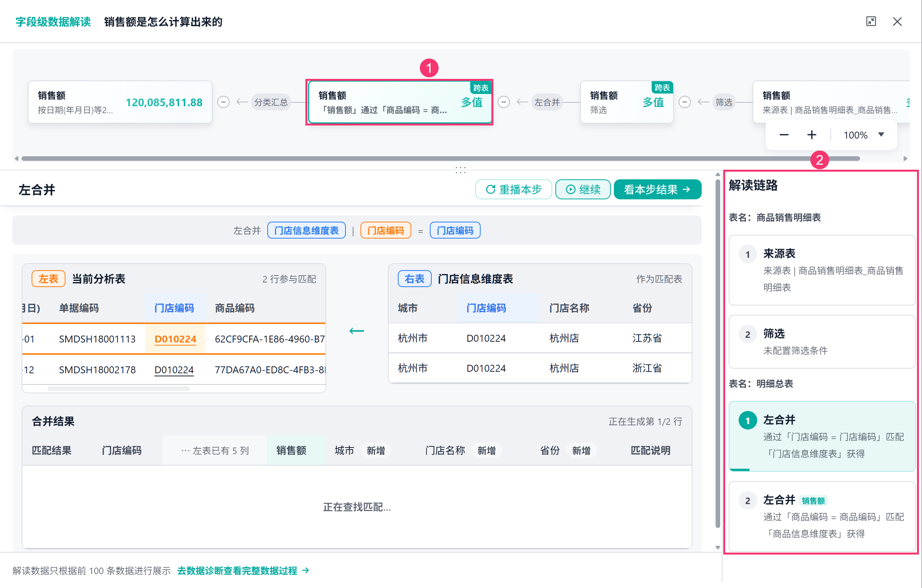Select the 销售额 card showing 120,085,811.88

(x=120, y=102)
